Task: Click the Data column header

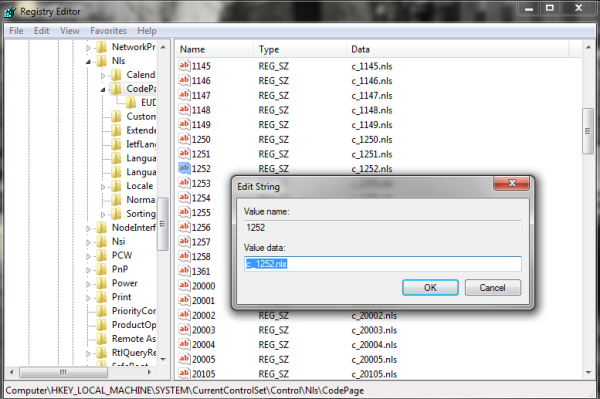Action: coord(458,49)
